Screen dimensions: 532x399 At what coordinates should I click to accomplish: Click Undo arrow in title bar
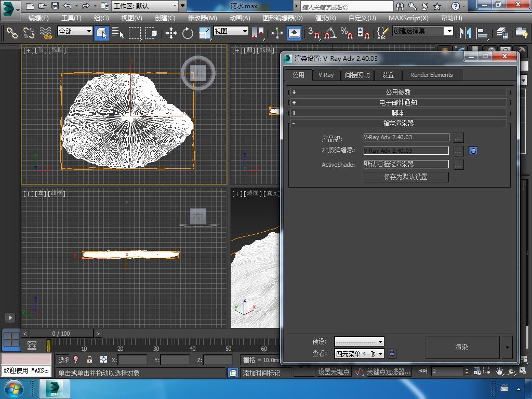[x=68, y=6]
